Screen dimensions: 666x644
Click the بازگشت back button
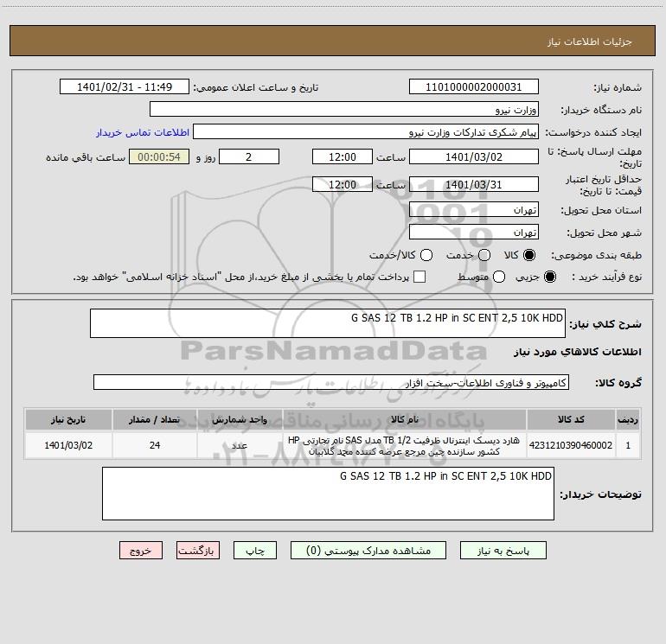198,551
